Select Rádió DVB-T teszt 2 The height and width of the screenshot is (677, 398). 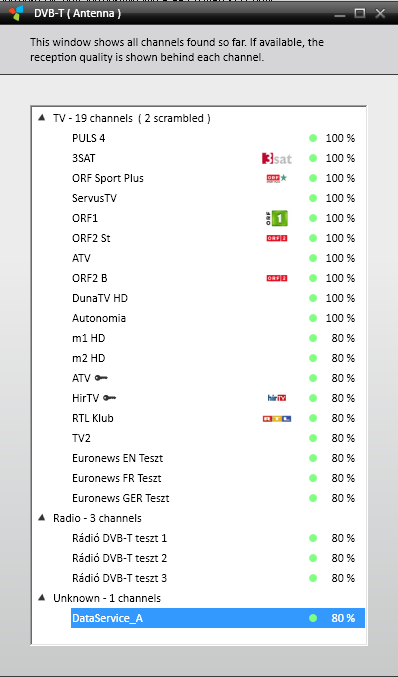(218, 558)
